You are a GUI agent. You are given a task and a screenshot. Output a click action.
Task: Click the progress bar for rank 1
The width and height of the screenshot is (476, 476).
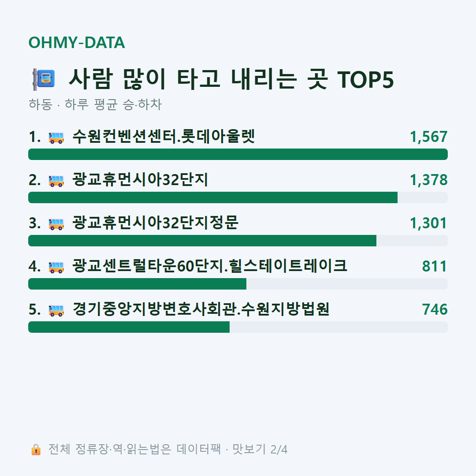(238, 154)
